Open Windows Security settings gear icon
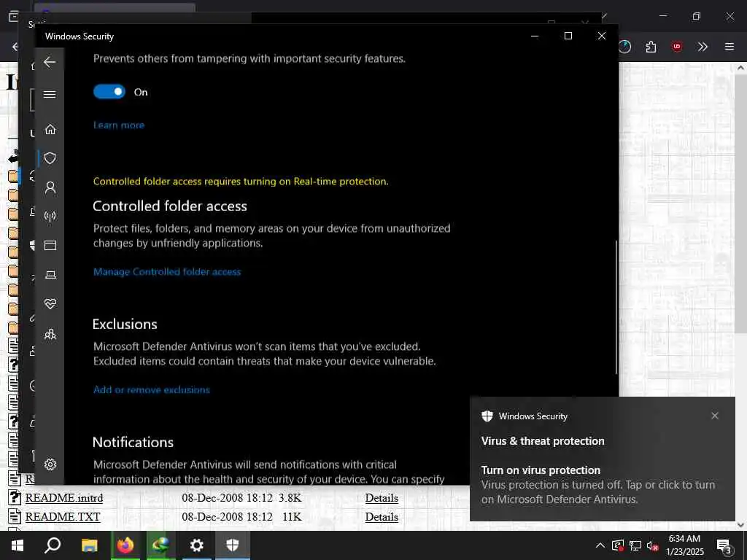The image size is (747, 560). 50,464
